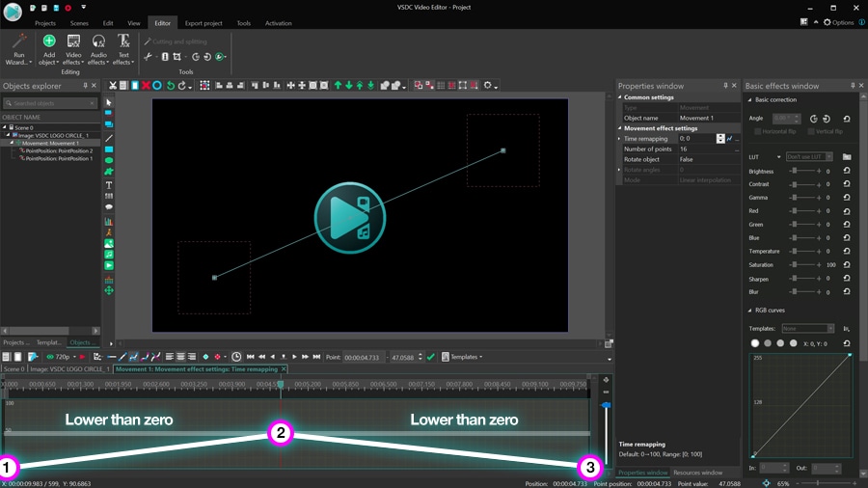This screenshot has height=488, width=868.
Task: Toggle the Horizontal flip checkbox
Action: [x=756, y=131]
